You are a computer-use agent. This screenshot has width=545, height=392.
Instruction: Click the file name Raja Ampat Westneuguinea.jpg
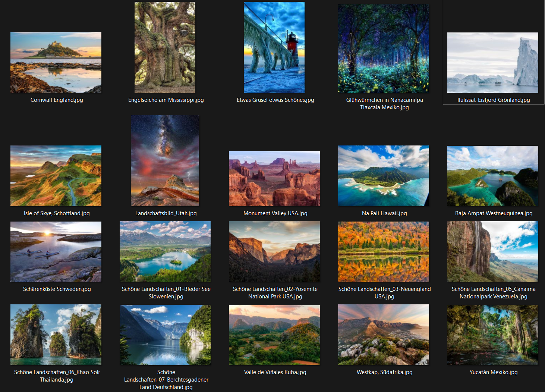494,213
